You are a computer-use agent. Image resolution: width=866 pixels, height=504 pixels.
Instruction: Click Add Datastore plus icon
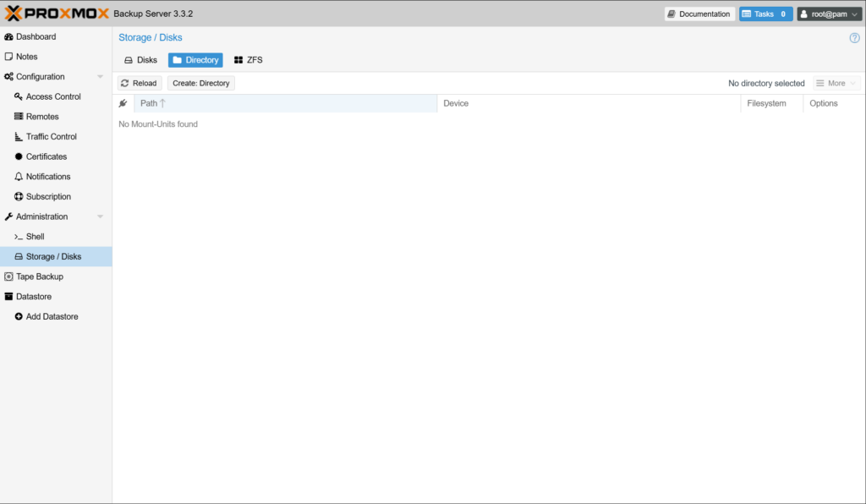coord(19,317)
